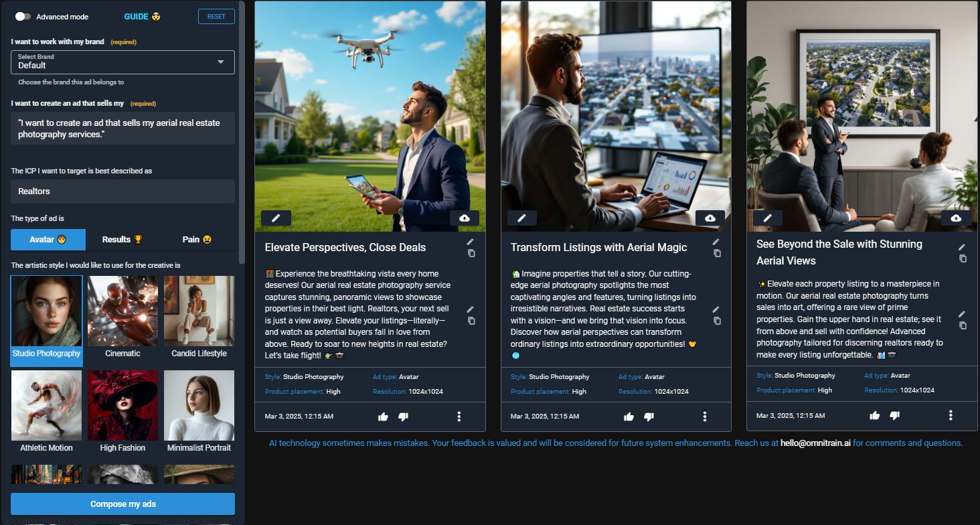Viewport: 980px width, 525px height.
Task: Thumbs down the Transform Listings ad
Action: [649, 417]
